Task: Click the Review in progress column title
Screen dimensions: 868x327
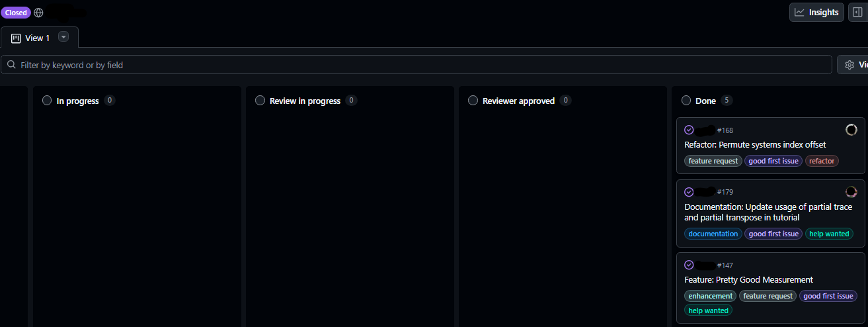Action: 305,101
